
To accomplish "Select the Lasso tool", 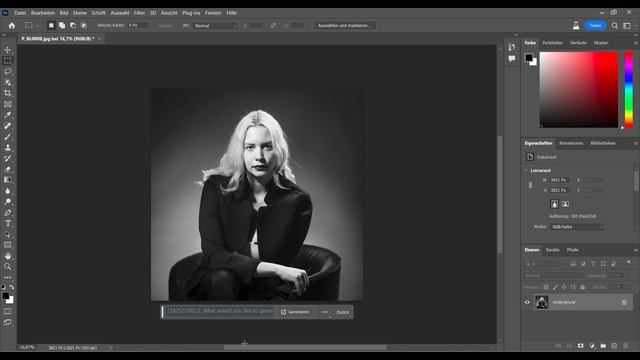I will coord(8,71).
